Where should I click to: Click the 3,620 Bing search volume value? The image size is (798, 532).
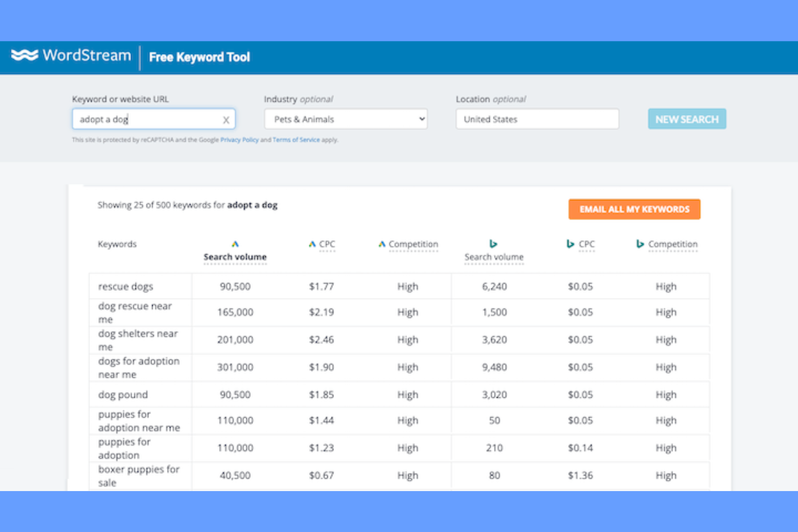pyautogui.click(x=494, y=340)
